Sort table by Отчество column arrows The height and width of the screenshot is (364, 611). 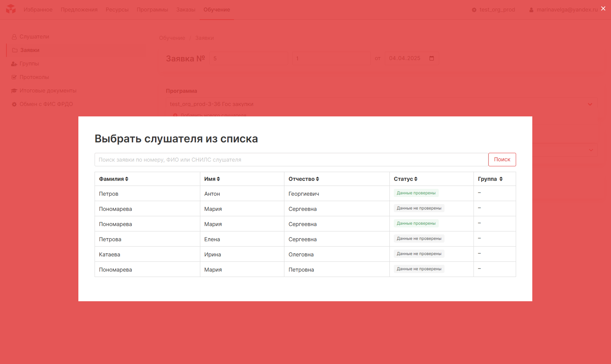pos(317,179)
